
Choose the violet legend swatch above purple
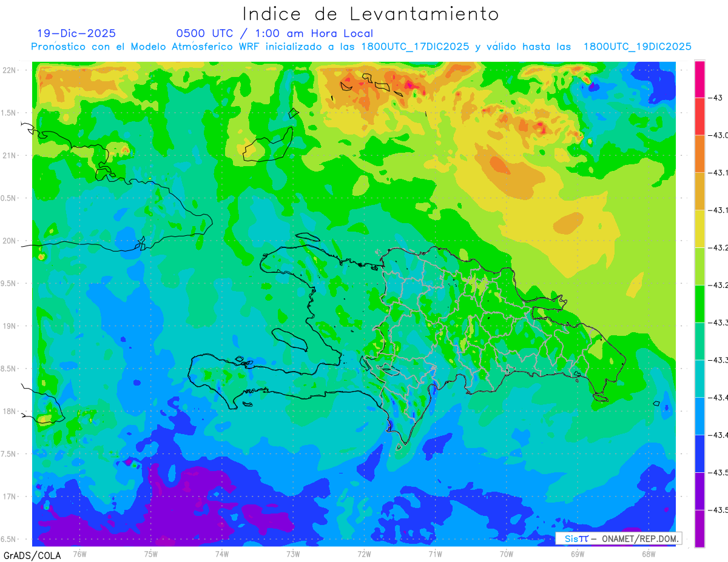(x=699, y=491)
